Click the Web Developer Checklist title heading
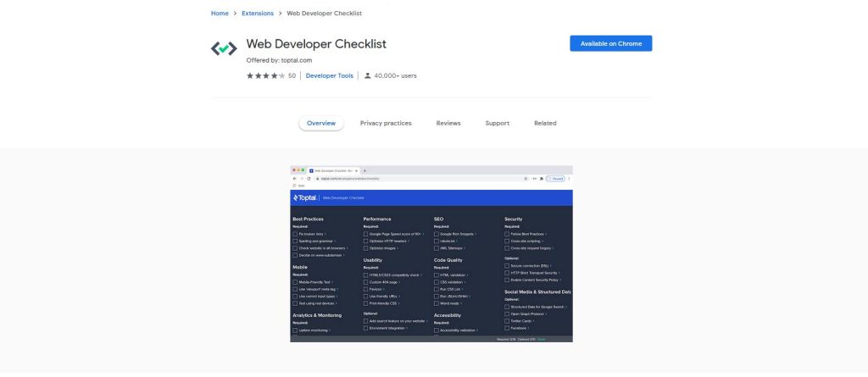The width and height of the screenshot is (868, 377). 316,44
